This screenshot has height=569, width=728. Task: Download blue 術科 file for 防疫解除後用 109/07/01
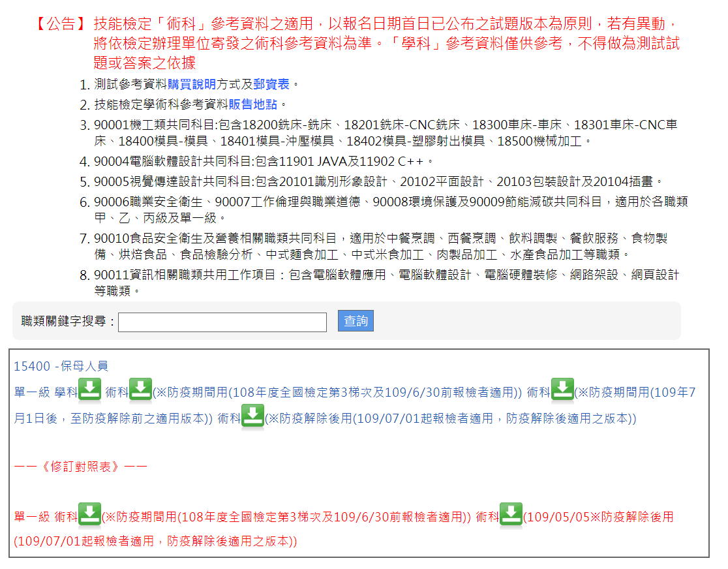pyautogui.click(x=252, y=415)
